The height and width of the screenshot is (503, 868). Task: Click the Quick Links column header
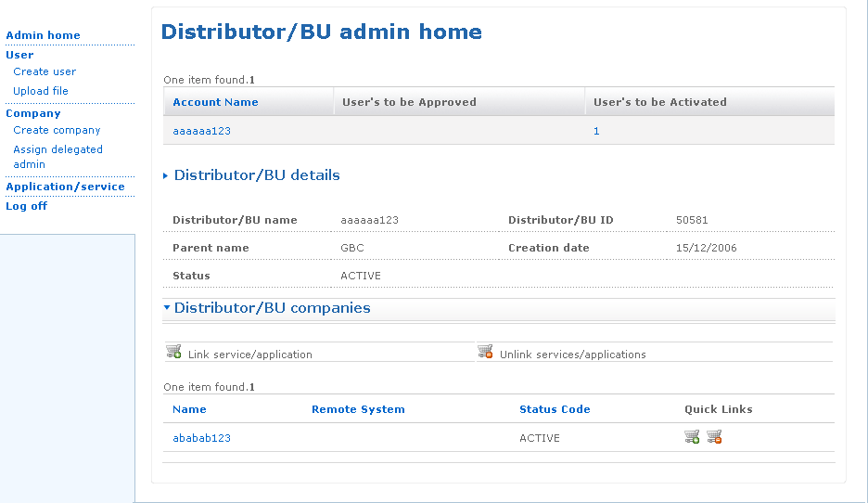(719, 409)
